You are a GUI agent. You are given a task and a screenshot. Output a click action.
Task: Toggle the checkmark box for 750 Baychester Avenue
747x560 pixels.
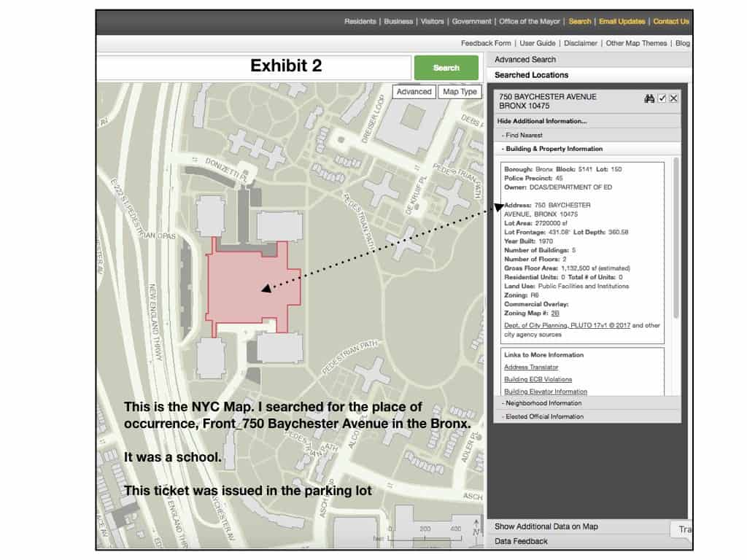(662, 98)
